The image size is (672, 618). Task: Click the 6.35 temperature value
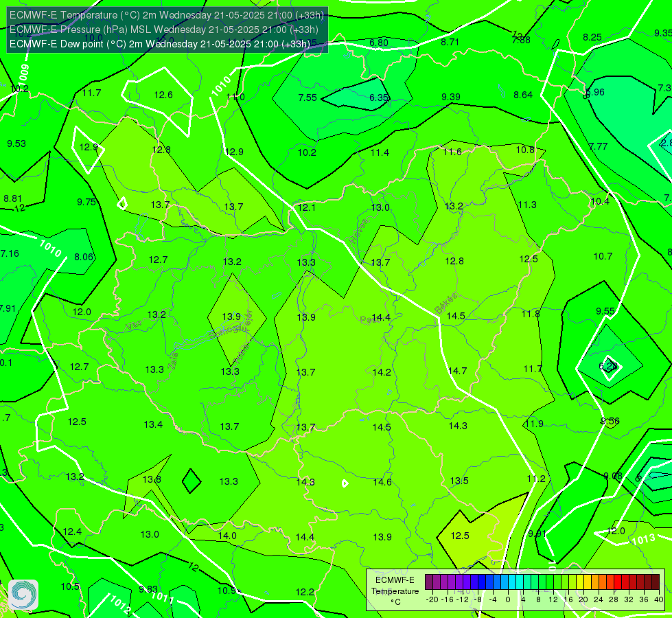point(379,98)
